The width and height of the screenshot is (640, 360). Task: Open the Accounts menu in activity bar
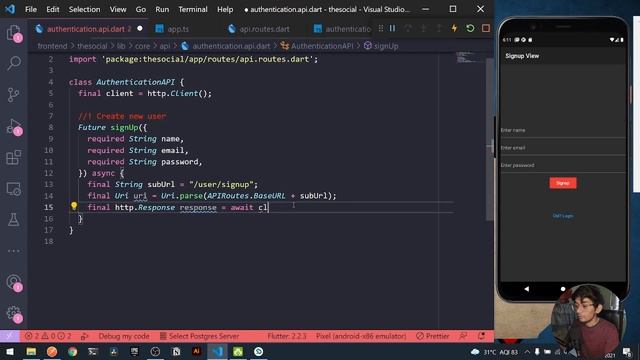(13, 282)
